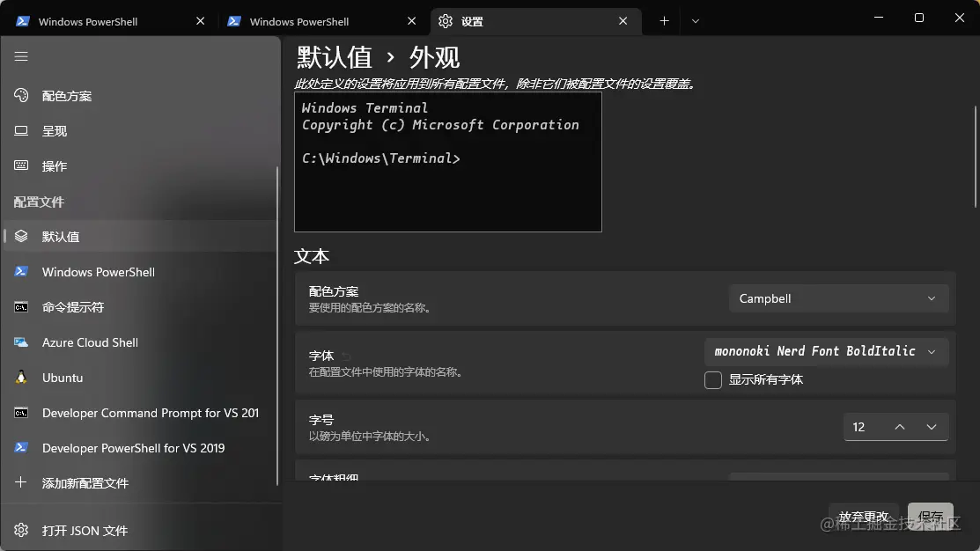This screenshot has height=551, width=980.
Task: Click the 命令提示符 cmd icon
Action: [21, 306]
